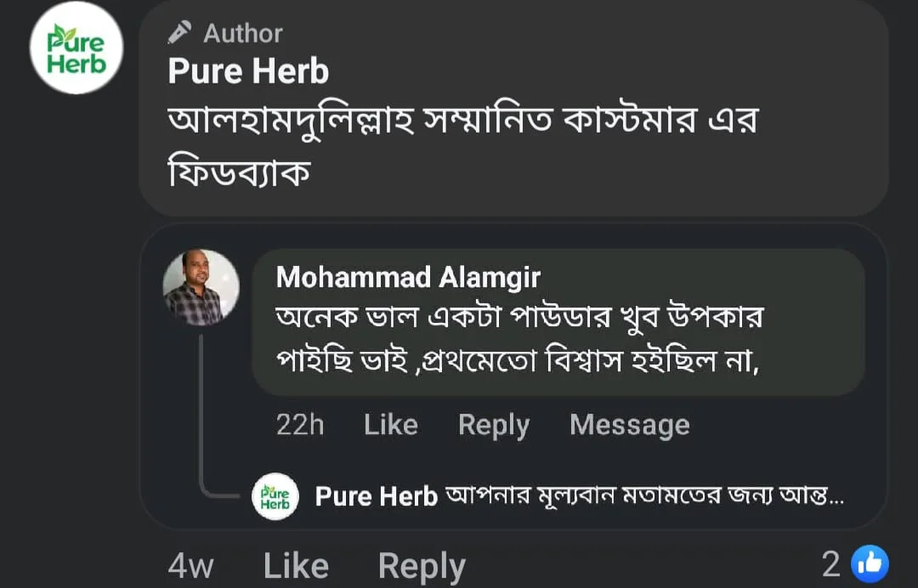Open Mohammad Alamgir's profile photo
Viewport: 918px width, 588px height.
pyautogui.click(x=201, y=287)
